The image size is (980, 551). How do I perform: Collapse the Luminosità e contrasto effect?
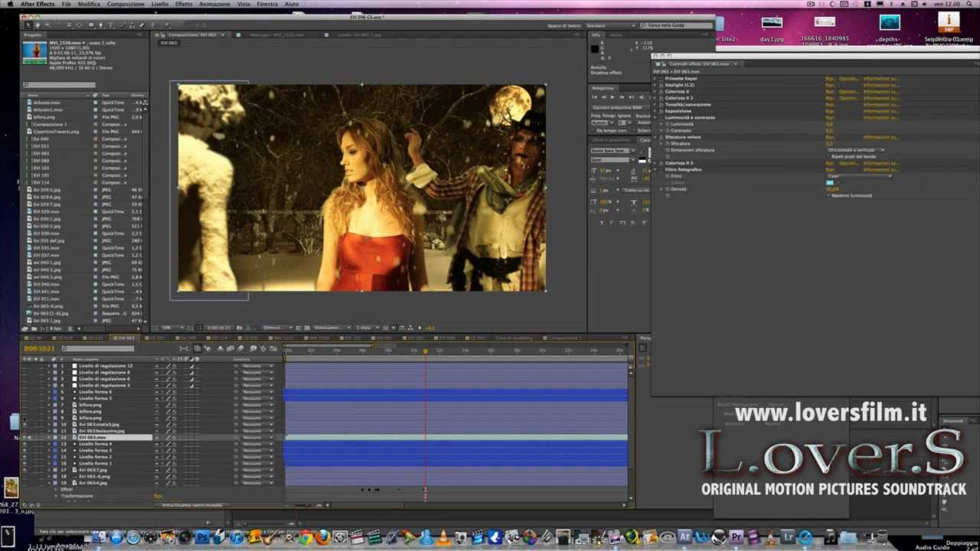(x=655, y=117)
